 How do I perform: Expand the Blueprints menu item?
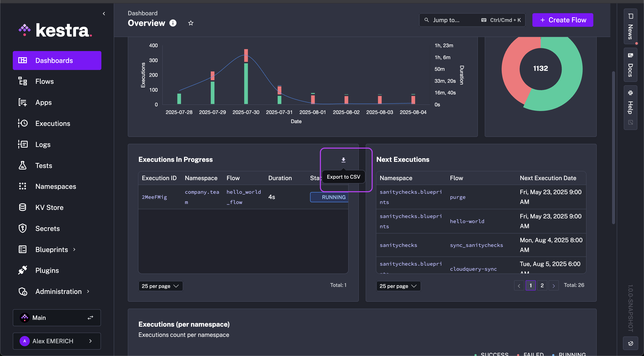click(51, 249)
